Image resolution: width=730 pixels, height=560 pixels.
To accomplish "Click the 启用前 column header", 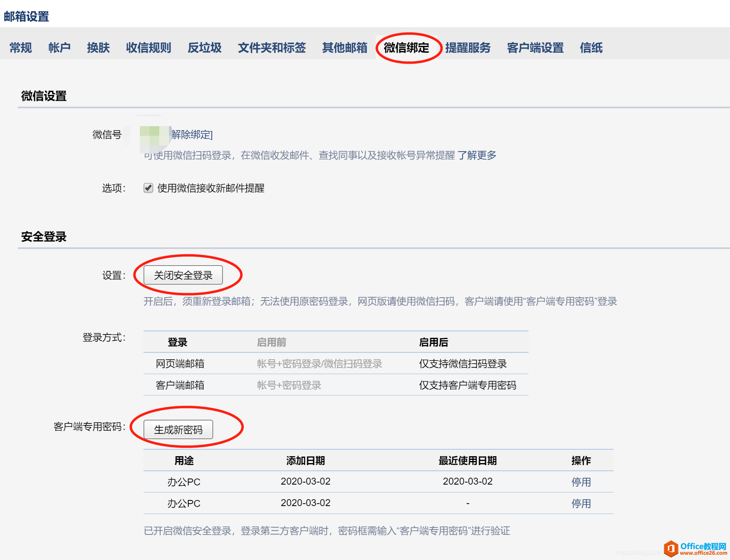I will [272, 342].
